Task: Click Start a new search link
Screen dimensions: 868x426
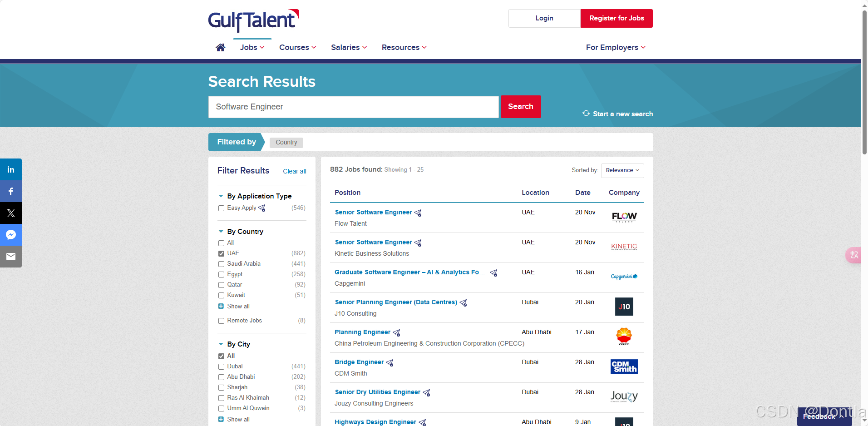Action: click(623, 114)
